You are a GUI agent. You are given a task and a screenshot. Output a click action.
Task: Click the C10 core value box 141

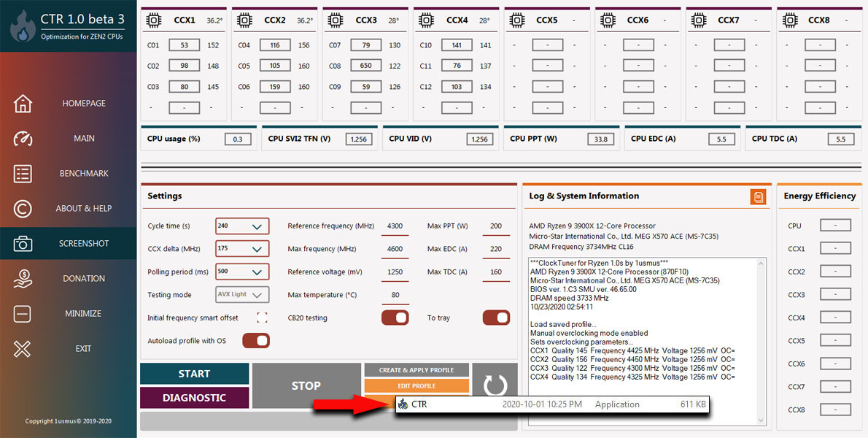point(457,45)
